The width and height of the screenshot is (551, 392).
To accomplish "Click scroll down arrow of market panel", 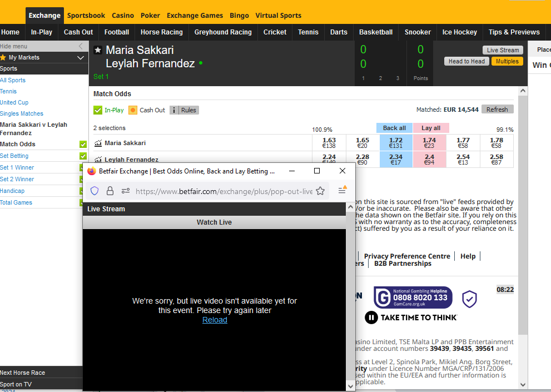I will (x=523, y=385).
